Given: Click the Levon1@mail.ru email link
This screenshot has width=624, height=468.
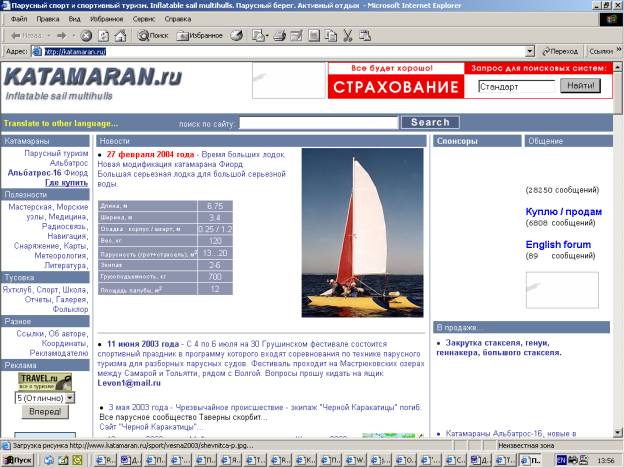Looking at the screenshot, I should coord(129,383).
